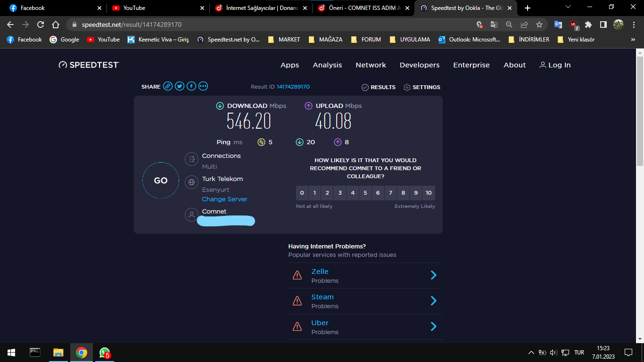The width and height of the screenshot is (644, 362).
Task: Click the Connections multi icon
Action: (191, 159)
